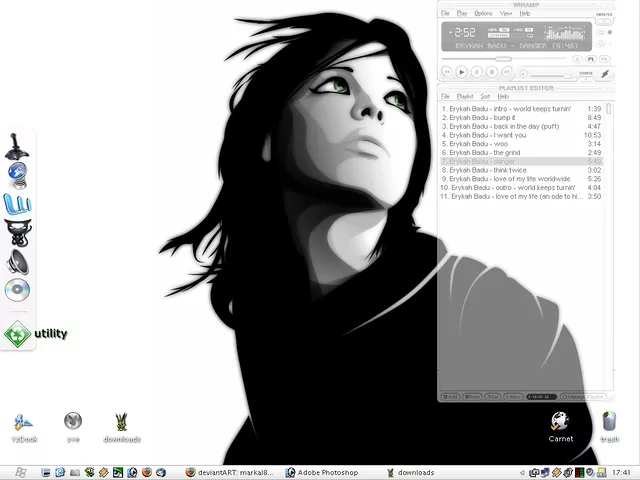This screenshot has width=640, height=480.
Task: Toggle the Winamp ML library button
Action: 605,60
